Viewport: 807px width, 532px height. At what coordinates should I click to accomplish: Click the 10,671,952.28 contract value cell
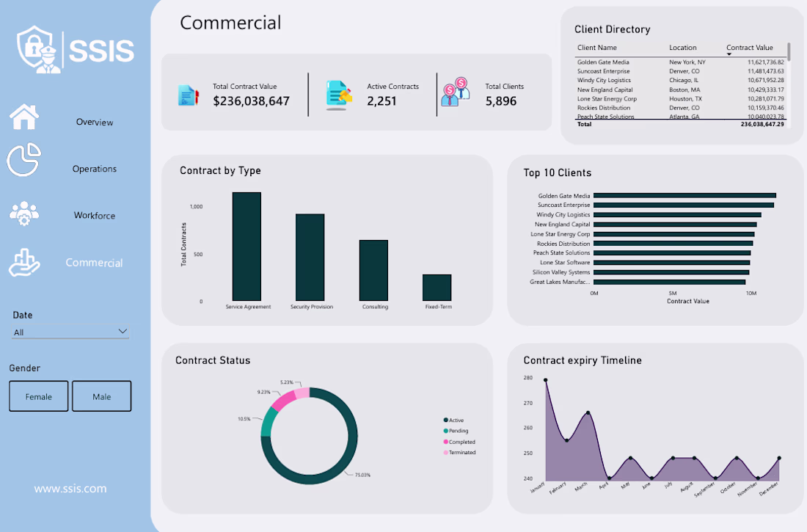[x=766, y=80]
